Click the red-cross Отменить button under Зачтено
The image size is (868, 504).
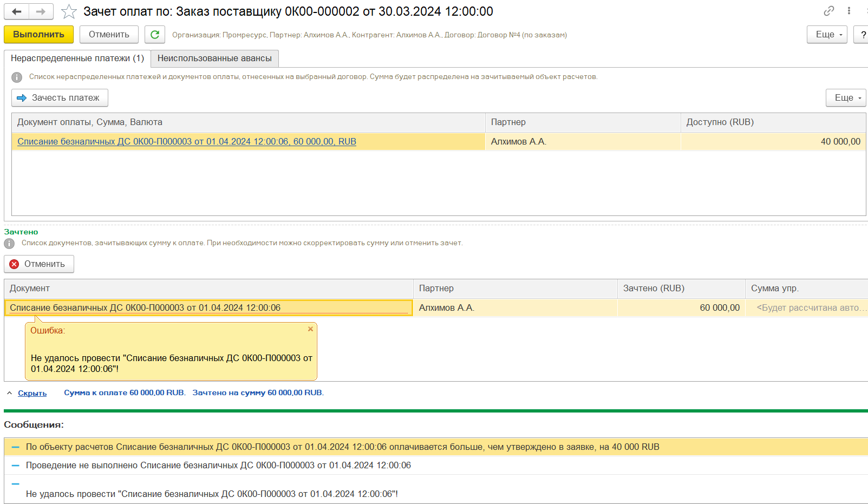click(x=39, y=264)
